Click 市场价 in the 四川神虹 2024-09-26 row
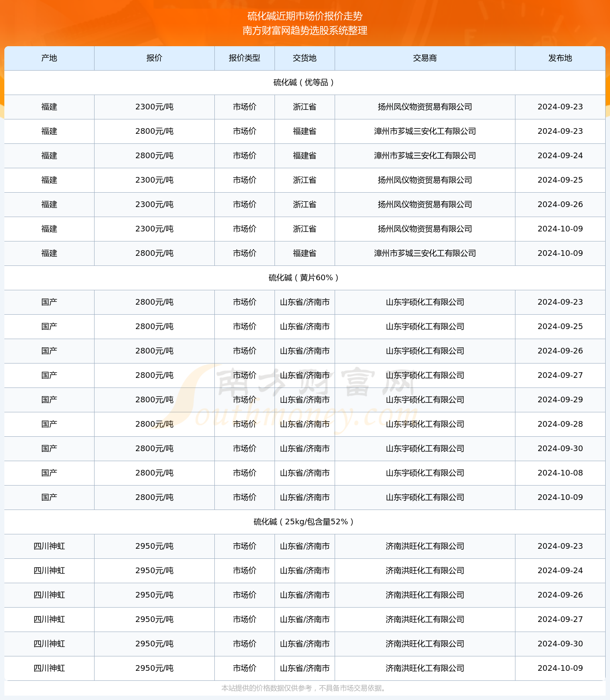This screenshot has height=700, width=610. tap(244, 595)
